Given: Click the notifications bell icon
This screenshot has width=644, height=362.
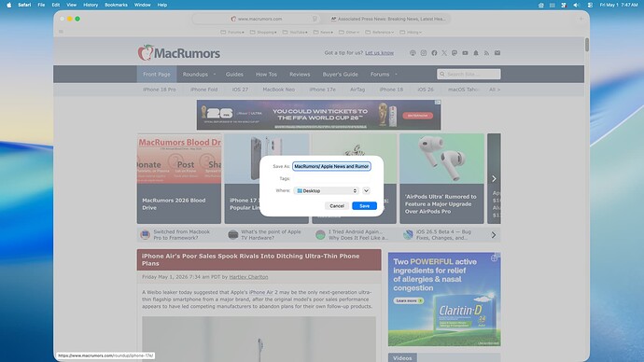Looking at the screenshot, I should coord(476,53).
